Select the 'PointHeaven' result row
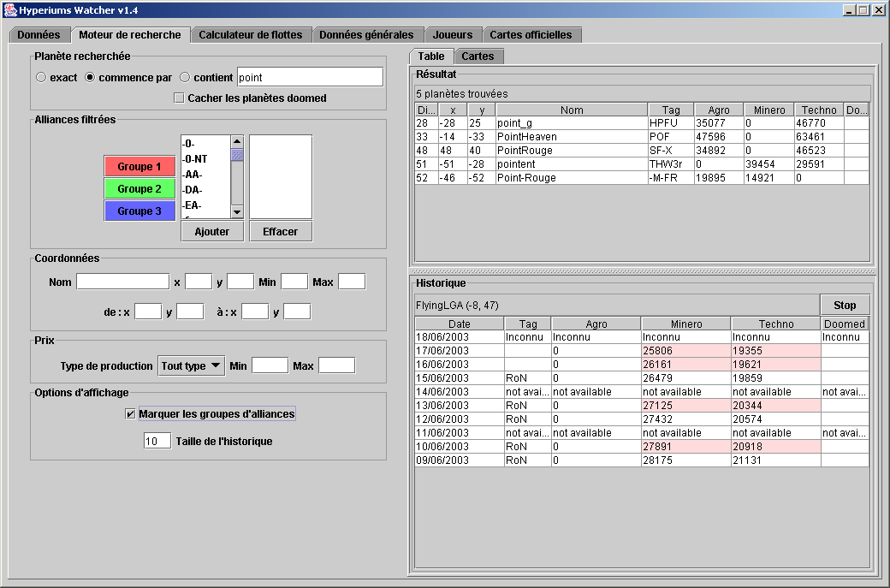 click(x=642, y=137)
